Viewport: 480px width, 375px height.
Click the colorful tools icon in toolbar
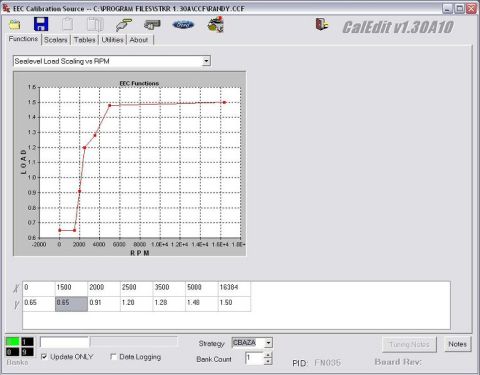click(216, 24)
